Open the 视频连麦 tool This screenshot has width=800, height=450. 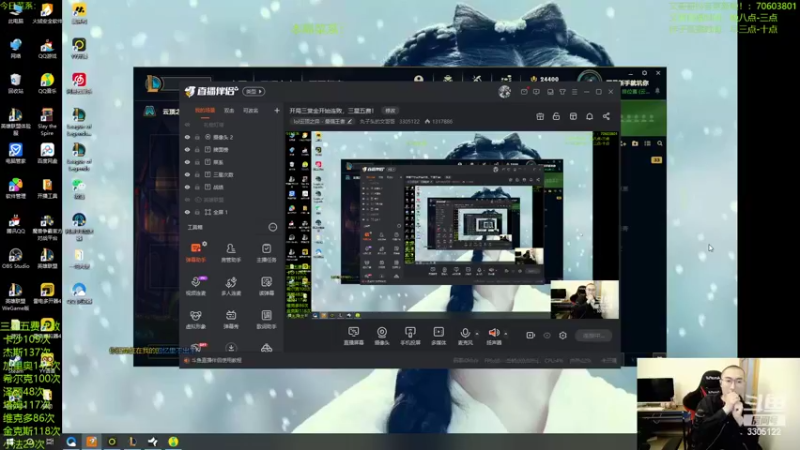tap(196, 286)
